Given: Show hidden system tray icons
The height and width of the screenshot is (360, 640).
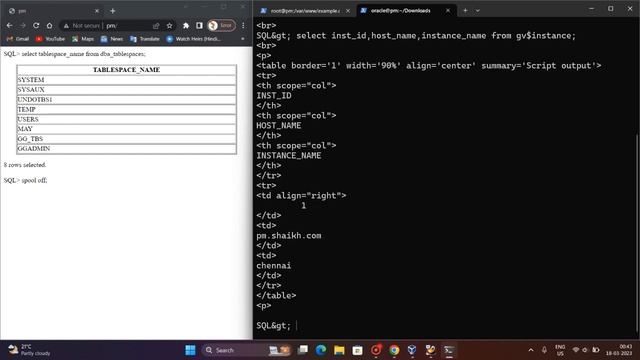Looking at the screenshot, I should [531, 350].
